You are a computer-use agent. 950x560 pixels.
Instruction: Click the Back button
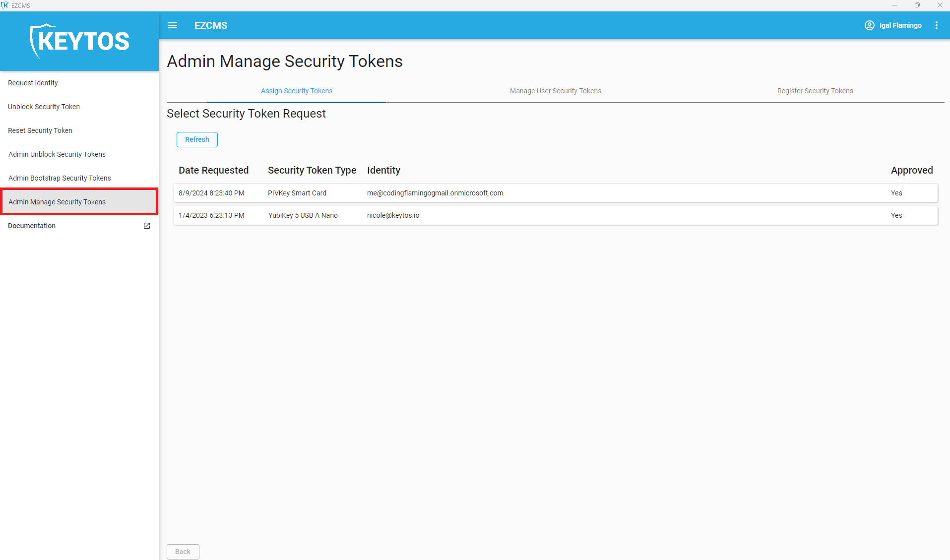coord(183,552)
